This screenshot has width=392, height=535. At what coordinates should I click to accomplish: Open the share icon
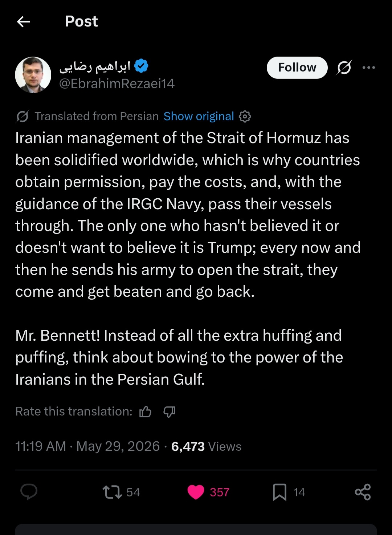coord(363,492)
